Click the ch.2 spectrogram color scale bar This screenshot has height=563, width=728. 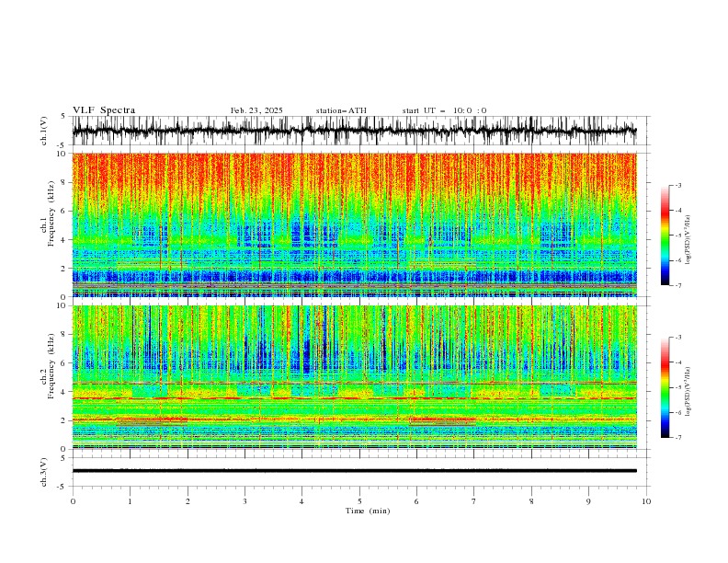click(665, 387)
